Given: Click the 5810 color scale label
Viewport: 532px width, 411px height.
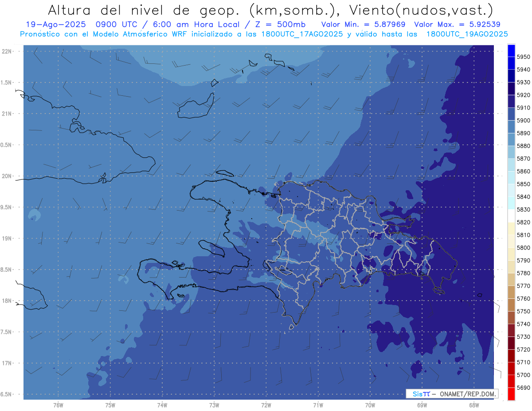Looking at the screenshot, I should coord(523,235).
